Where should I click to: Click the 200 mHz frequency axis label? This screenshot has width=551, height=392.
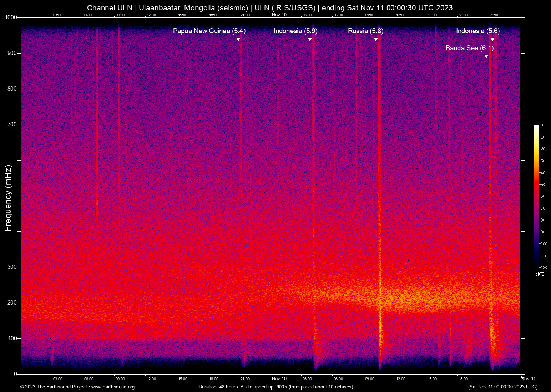(12, 303)
